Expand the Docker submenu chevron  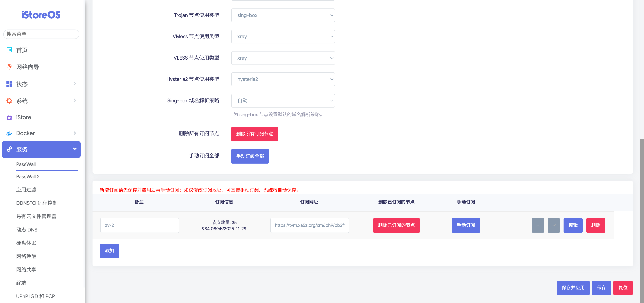[75, 133]
